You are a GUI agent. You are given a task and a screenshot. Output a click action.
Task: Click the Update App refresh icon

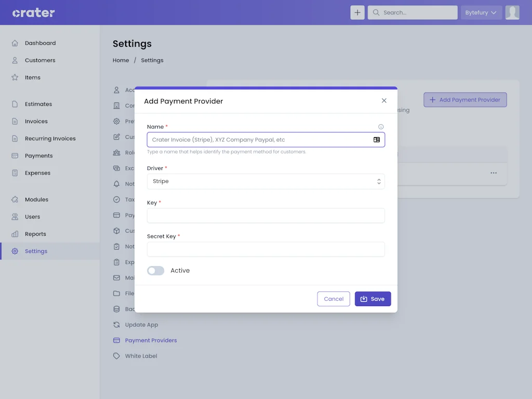click(116, 325)
